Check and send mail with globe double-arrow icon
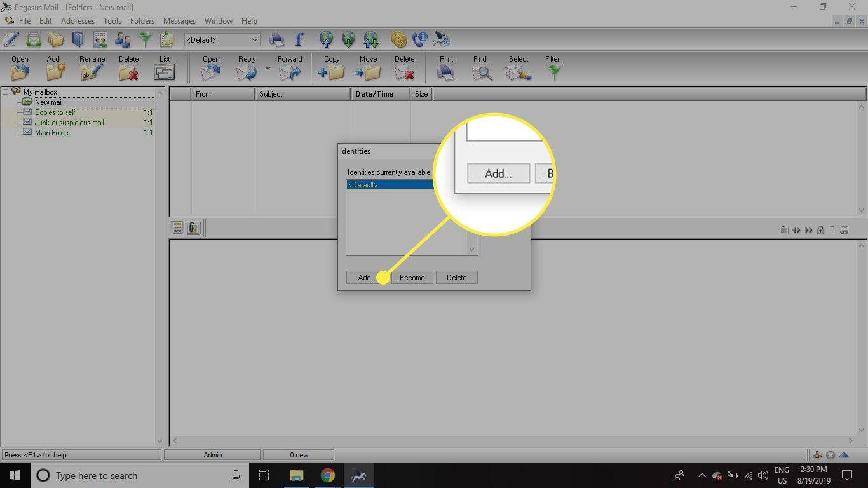This screenshot has width=868, height=488. click(371, 39)
